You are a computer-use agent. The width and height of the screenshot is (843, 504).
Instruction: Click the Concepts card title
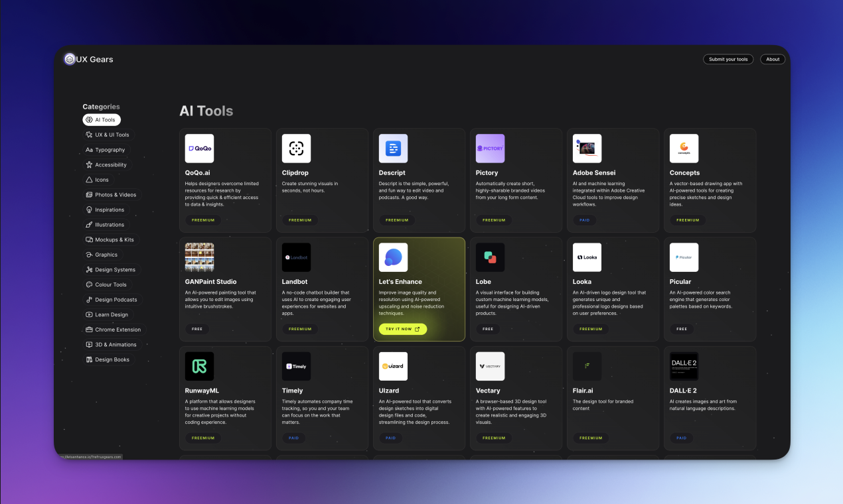(x=684, y=172)
